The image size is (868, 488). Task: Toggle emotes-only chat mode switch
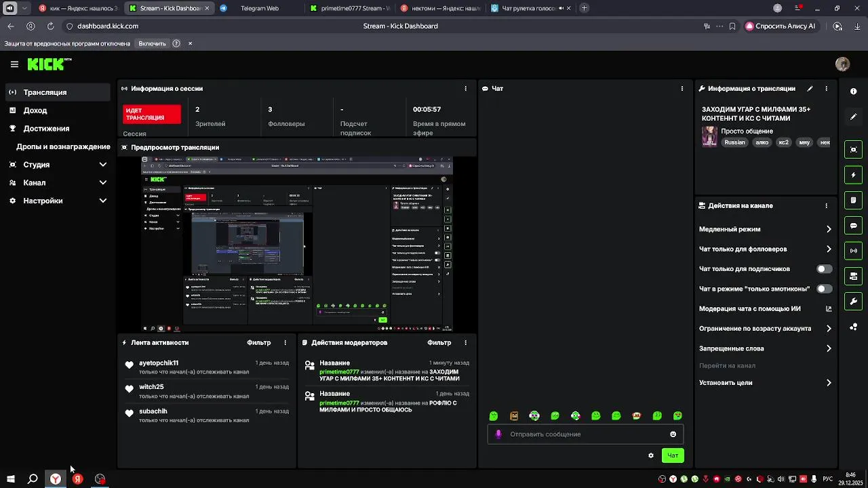click(x=824, y=289)
